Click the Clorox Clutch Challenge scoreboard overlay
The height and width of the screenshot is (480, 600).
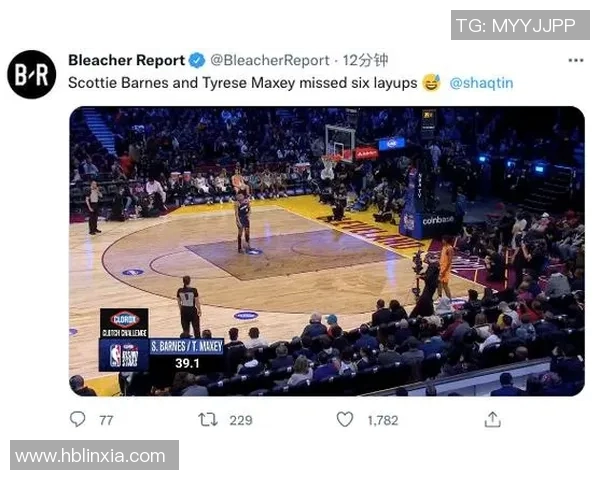pos(161,340)
